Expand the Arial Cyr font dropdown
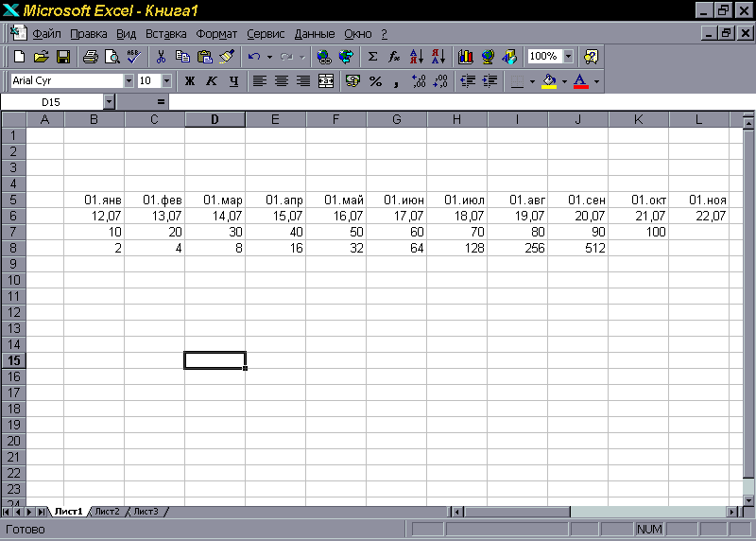This screenshot has height=541, width=756. (129, 81)
